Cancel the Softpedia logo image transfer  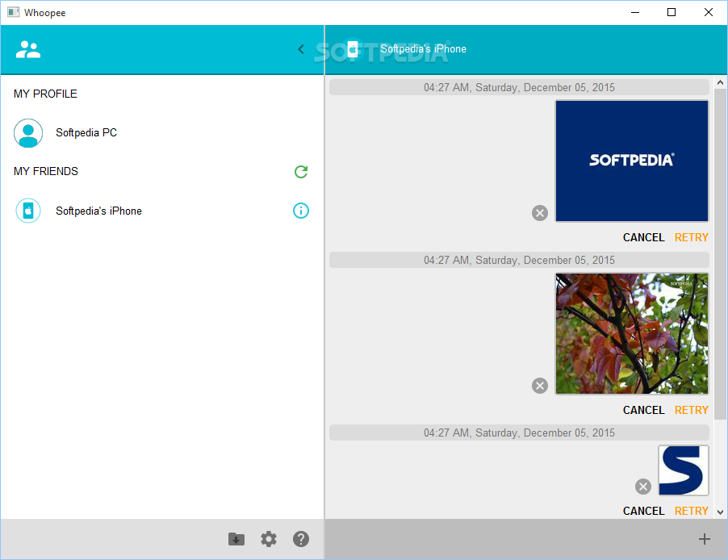click(x=643, y=237)
